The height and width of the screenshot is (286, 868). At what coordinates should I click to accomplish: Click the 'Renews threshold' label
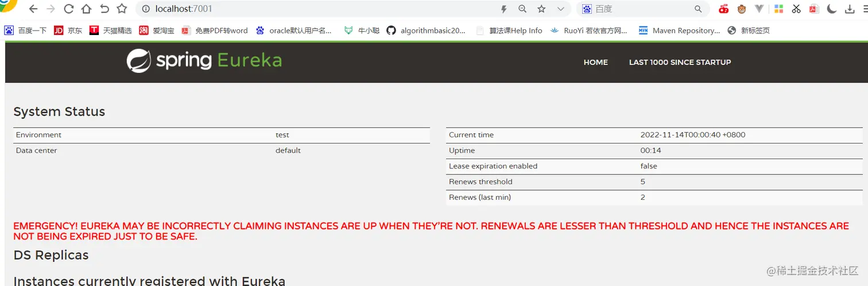(480, 181)
